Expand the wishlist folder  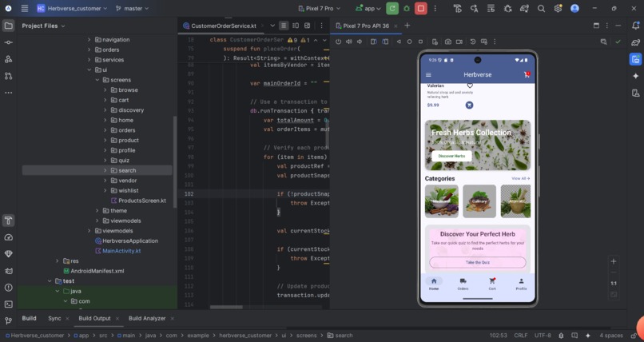click(105, 190)
